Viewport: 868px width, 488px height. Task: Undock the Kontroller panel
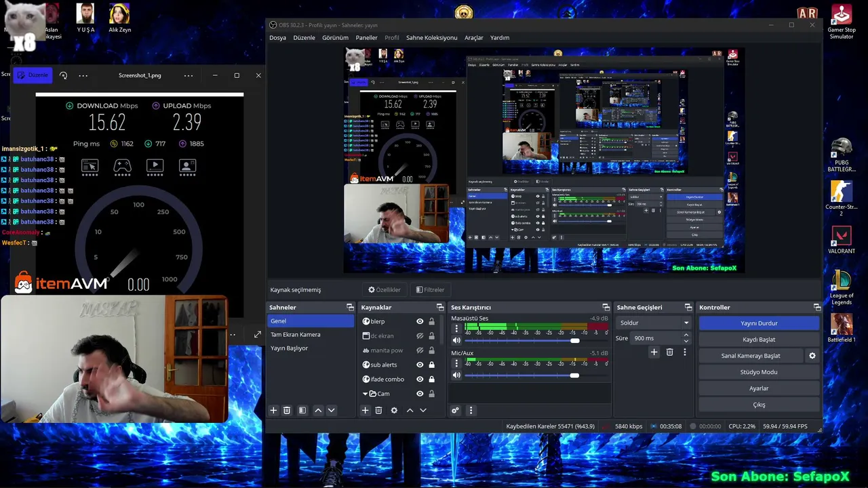(x=817, y=308)
